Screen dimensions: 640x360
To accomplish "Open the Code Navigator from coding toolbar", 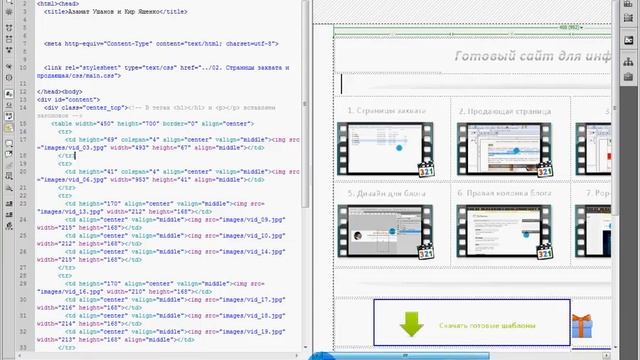I will pyautogui.click(x=9, y=11).
